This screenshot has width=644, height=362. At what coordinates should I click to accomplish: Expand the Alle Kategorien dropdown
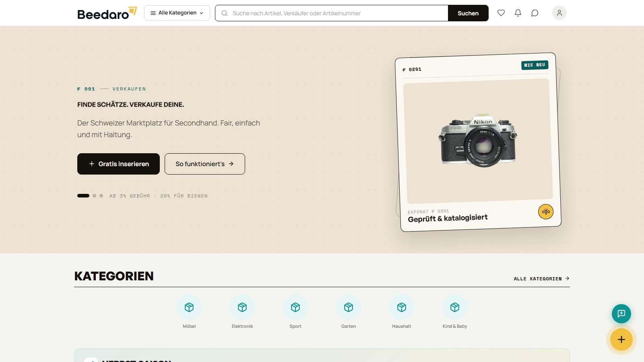tap(177, 13)
